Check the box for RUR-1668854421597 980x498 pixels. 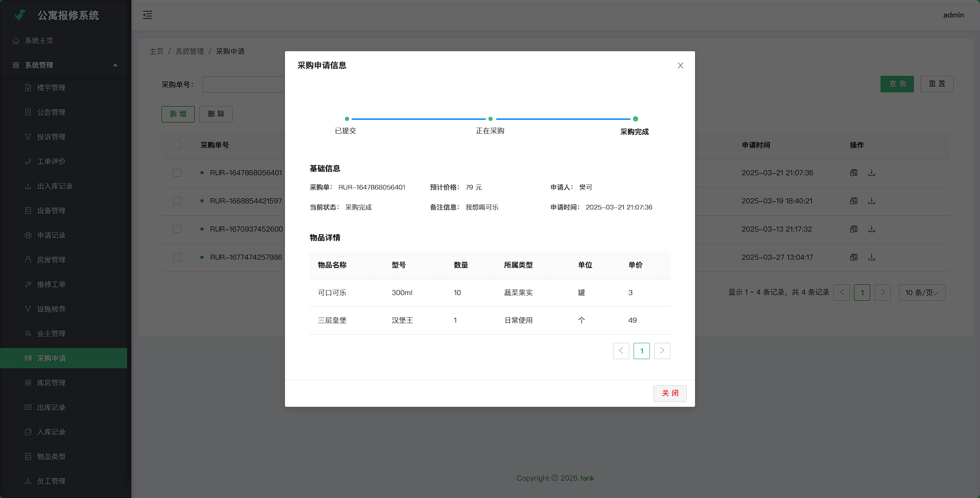pyautogui.click(x=177, y=201)
